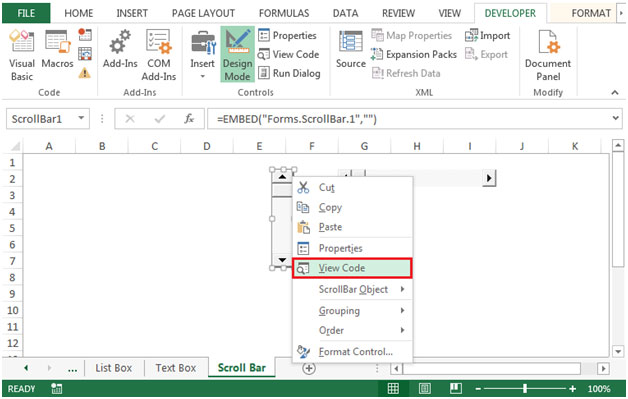Click Properties in the Controls ribbon group
This screenshot has height=399, width=628.
point(287,36)
